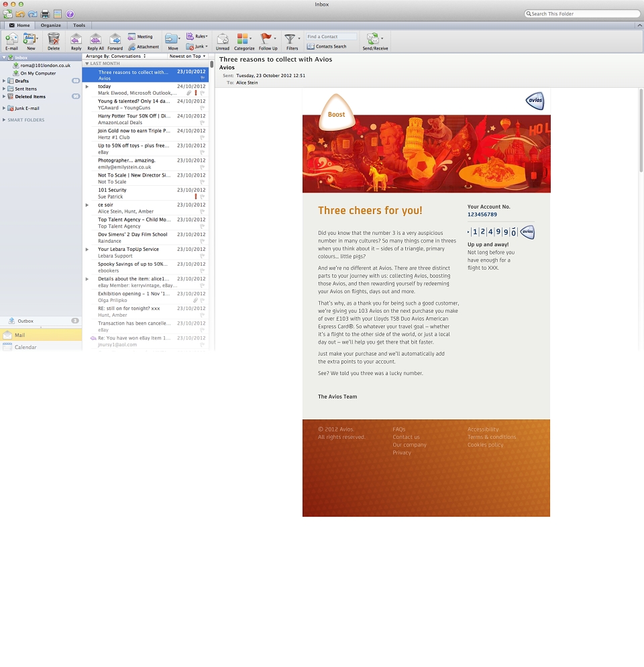Expand the 'ce soir' conversation
644x667 pixels.
pos(87,205)
